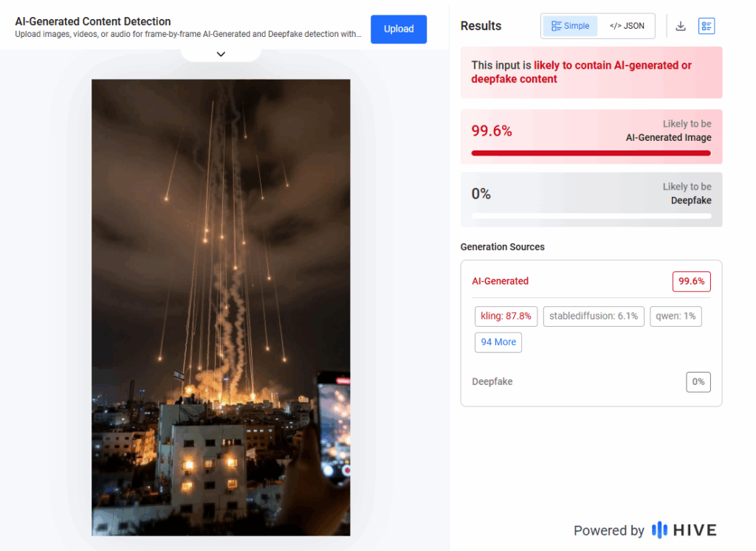The width and height of the screenshot is (756, 551).
Task: Toggle the detailed list view icon
Action: click(x=707, y=27)
